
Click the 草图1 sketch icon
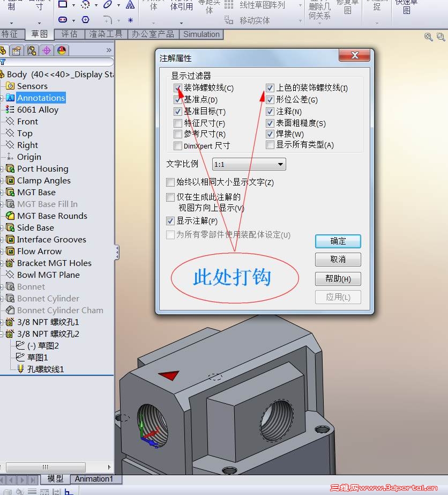click(20, 357)
